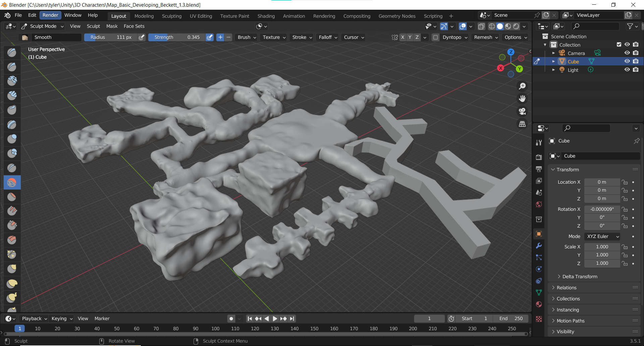Click the zoom magnifier viewport icon
The height and width of the screenshot is (346, 644).
(522, 86)
